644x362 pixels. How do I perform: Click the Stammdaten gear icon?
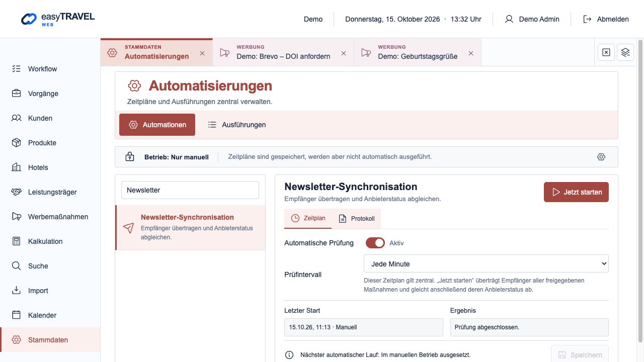(x=17, y=340)
